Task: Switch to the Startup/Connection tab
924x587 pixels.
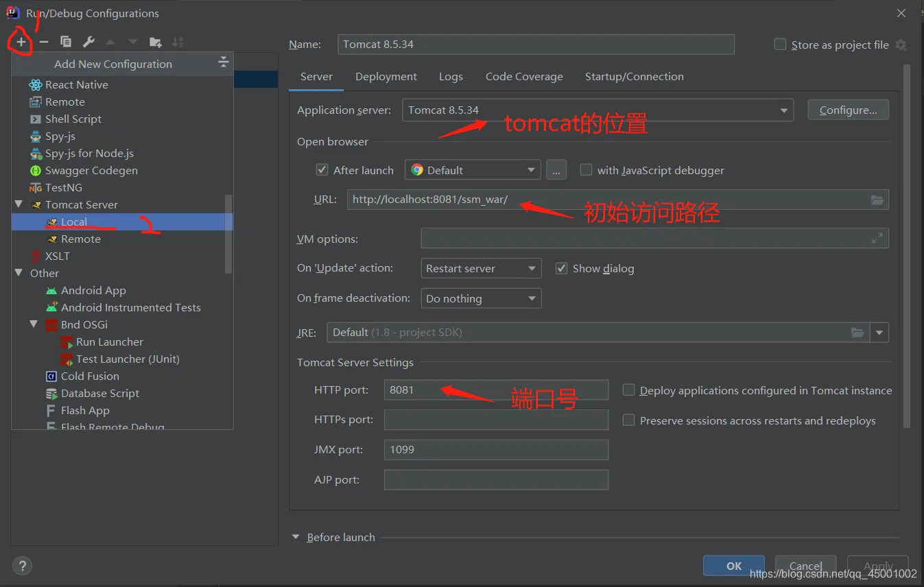Action: coord(634,77)
